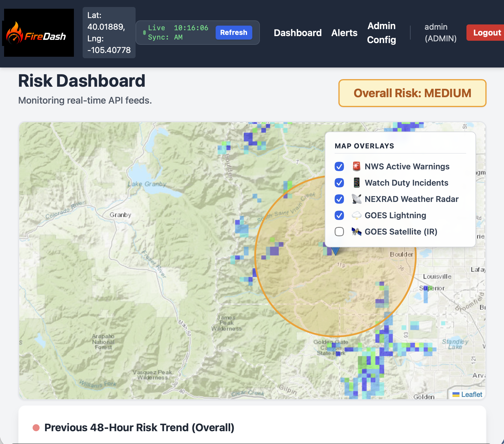Turn off the GOES Lightning checkbox

(x=339, y=215)
